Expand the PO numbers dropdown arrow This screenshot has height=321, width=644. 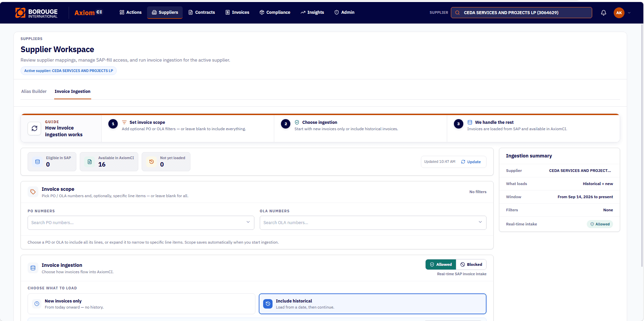pyautogui.click(x=248, y=222)
